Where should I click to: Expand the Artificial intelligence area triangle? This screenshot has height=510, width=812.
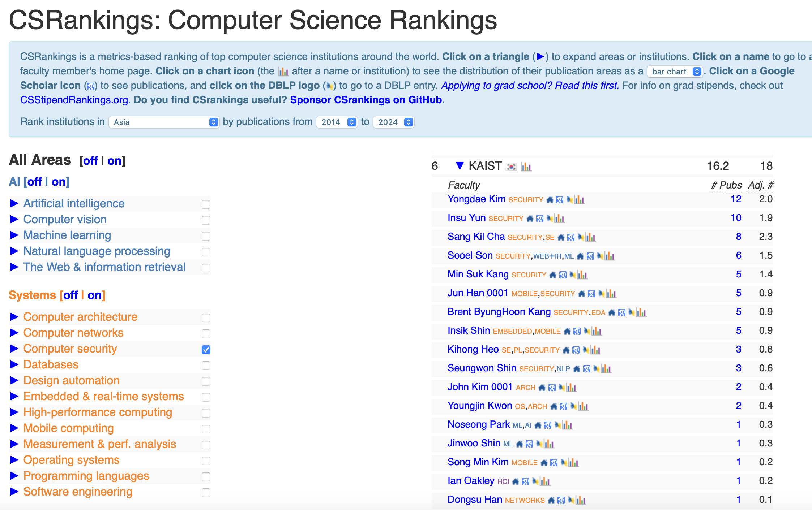[14, 203]
